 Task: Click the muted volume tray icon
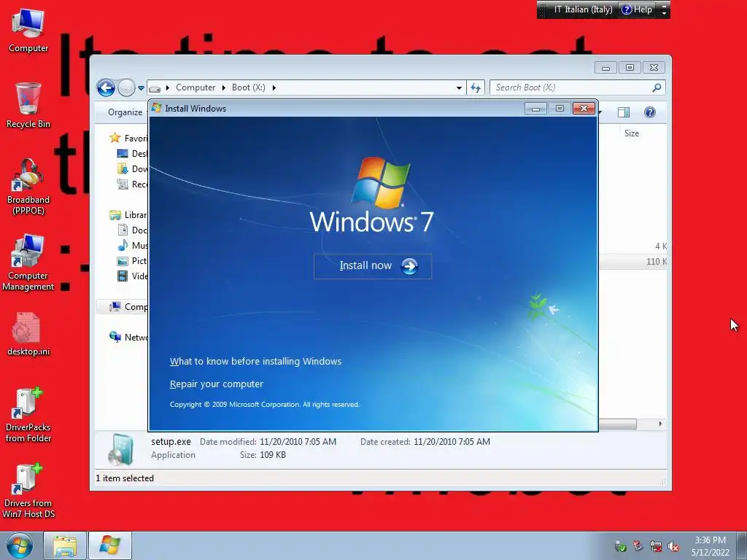coord(673,547)
